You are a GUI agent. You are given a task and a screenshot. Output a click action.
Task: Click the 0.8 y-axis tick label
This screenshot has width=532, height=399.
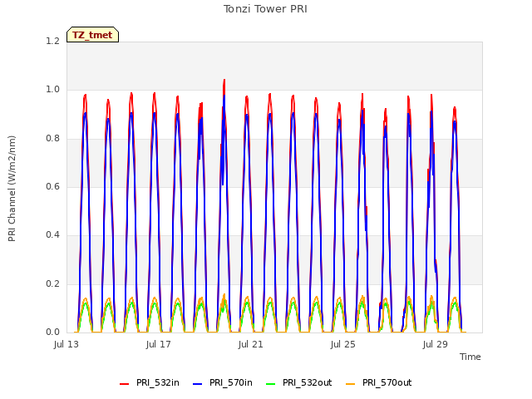[x=52, y=138]
